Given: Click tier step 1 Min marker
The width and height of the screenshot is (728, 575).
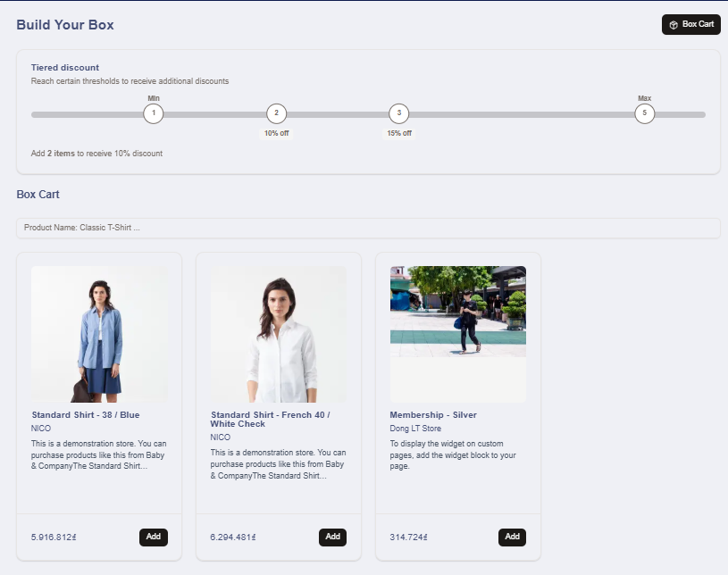Looking at the screenshot, I should pyautogui.click(x=154, y=114).
